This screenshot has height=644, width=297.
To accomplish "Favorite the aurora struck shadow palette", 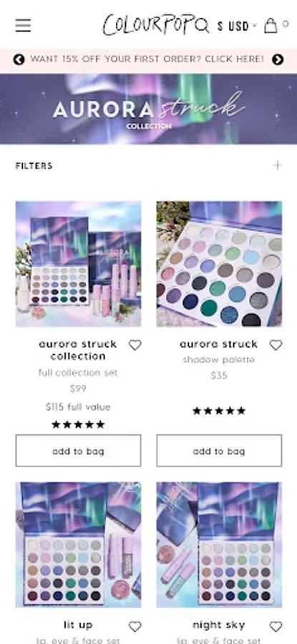I will pos(276,345).
